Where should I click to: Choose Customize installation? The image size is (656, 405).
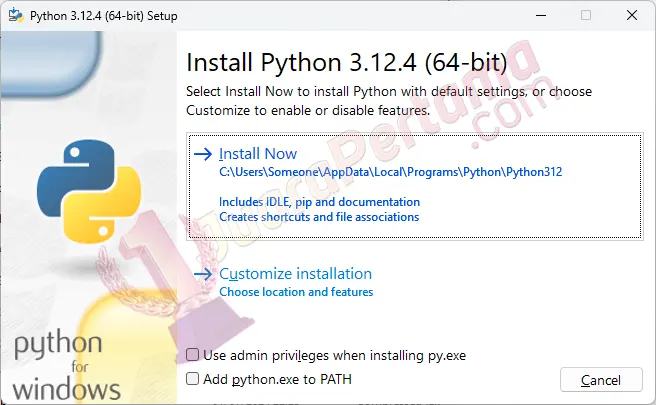(x=295, y=274)
